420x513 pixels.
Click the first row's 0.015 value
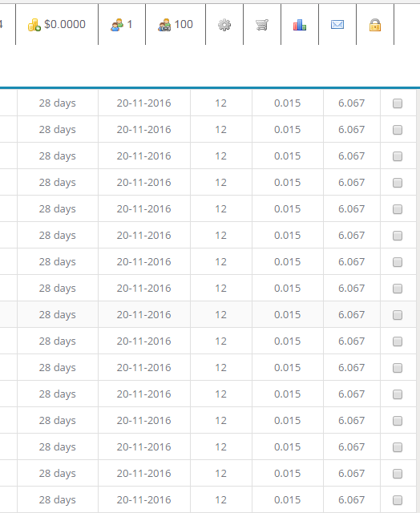(x=287, y=103)
